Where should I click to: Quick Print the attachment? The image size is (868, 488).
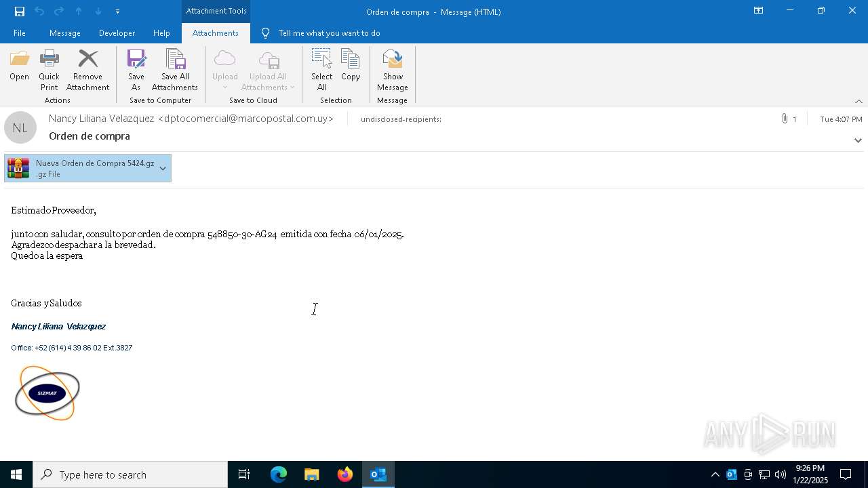(49, 70)
